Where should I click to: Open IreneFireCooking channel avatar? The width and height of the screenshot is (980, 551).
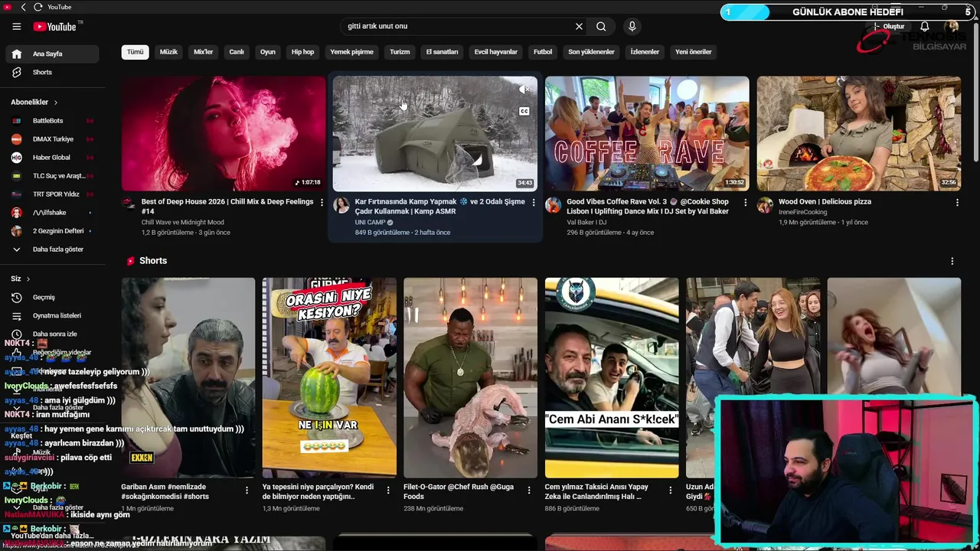[765, 205]
